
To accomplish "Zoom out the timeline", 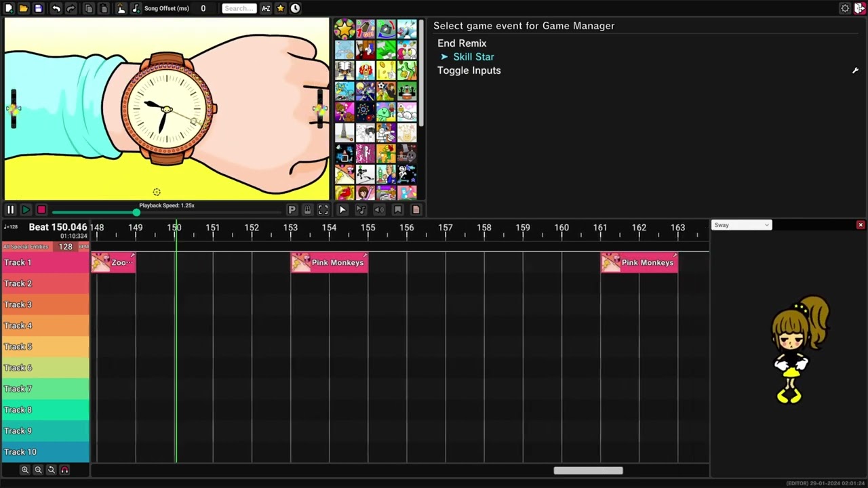I will tap(38, 470).
